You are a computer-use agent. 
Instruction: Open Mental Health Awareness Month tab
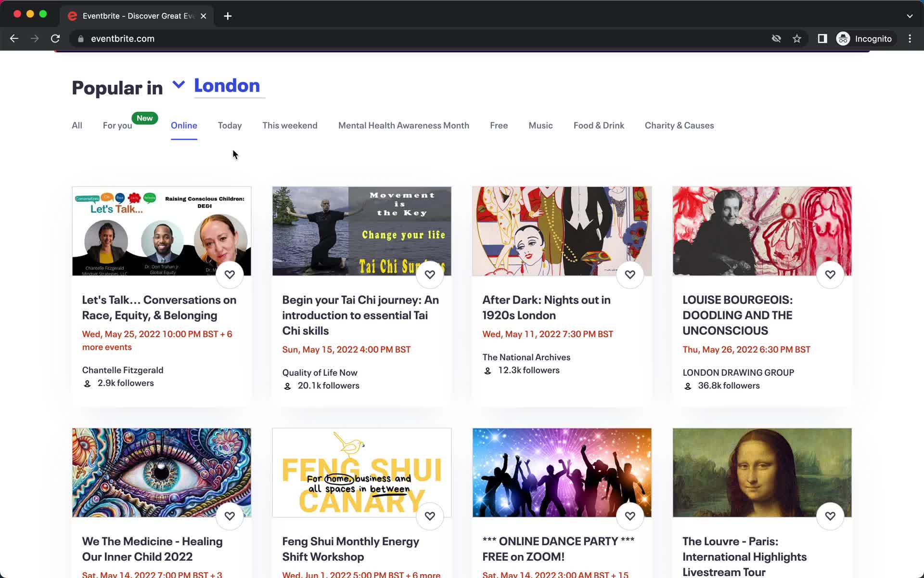point(403,125)
